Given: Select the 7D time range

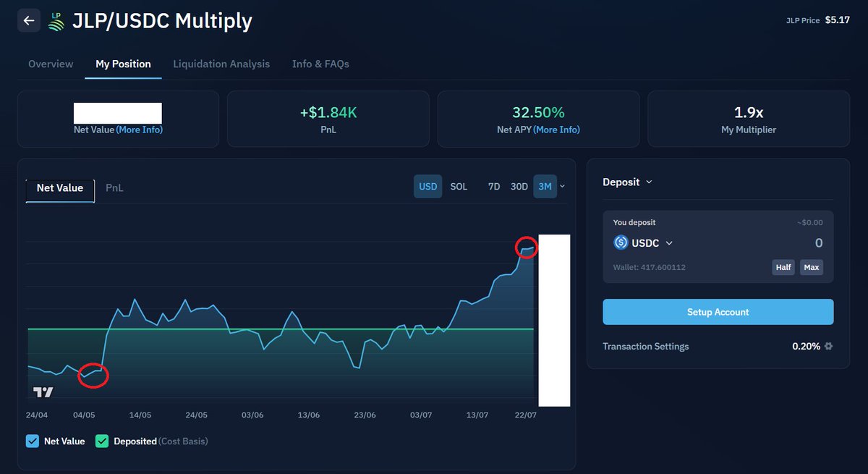Looking at the screenshot, I should point(494,187).
